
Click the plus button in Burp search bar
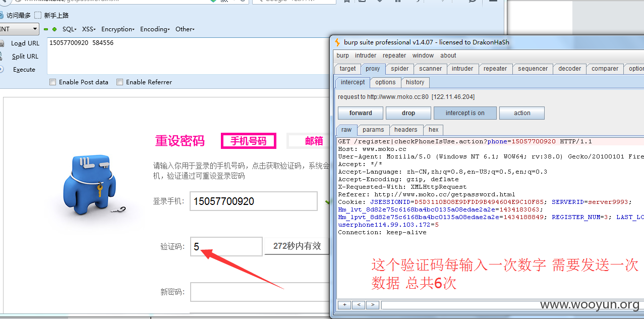344,305
